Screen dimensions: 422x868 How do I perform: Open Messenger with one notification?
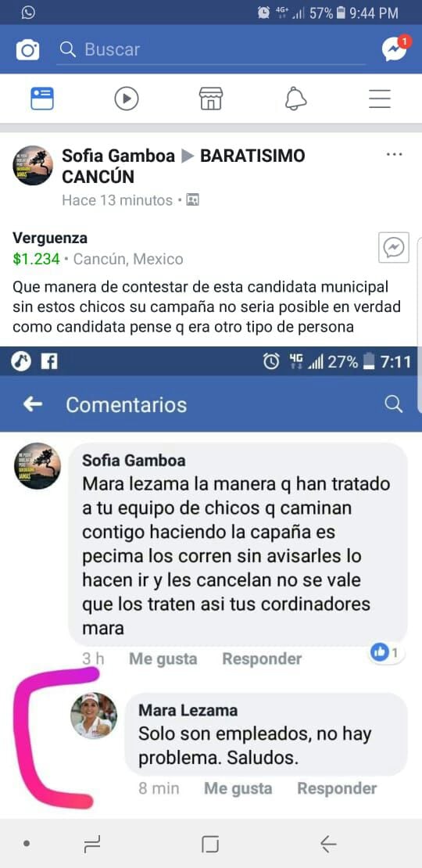coord(396,48)
